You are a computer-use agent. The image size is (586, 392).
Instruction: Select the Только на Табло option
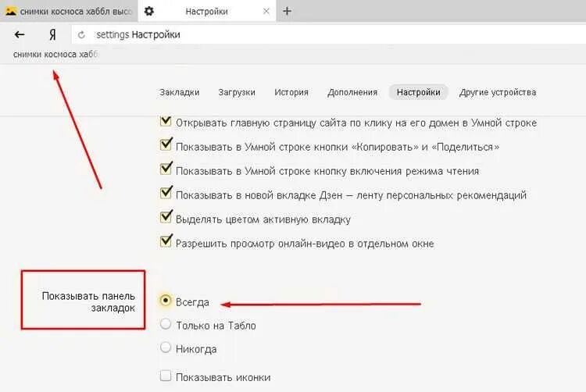coord(165,324)
